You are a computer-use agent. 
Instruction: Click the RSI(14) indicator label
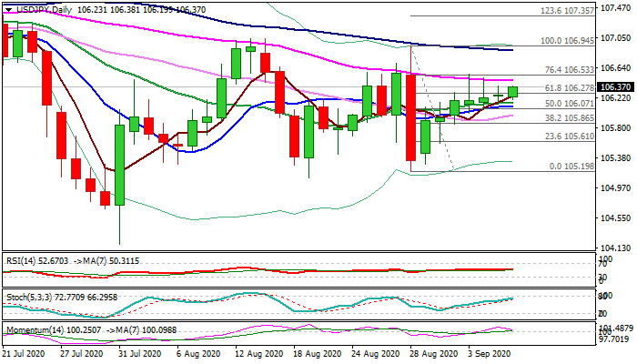click(x=21, y=261)
